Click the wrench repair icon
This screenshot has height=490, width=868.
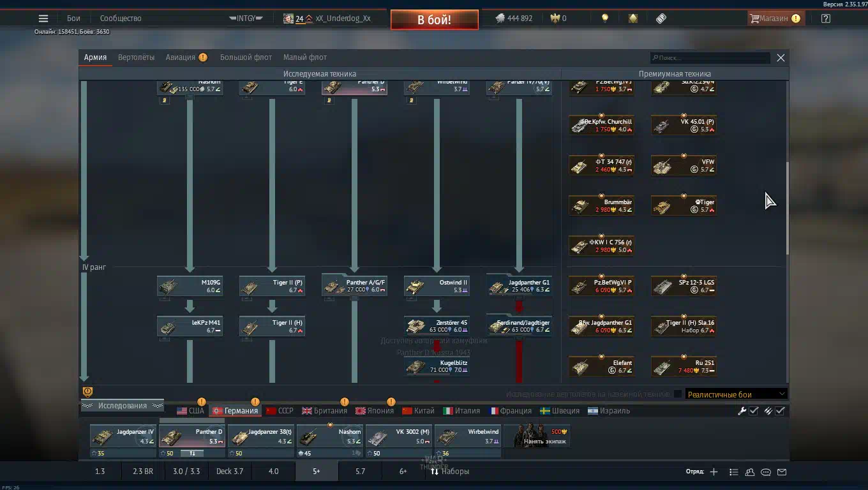pyautogui.click(x=742, y=411)
